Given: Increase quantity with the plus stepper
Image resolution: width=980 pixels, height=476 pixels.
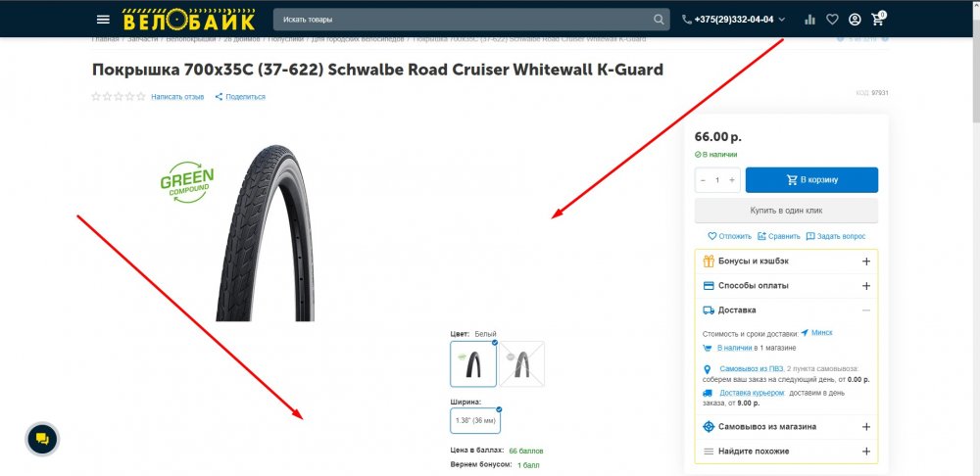Looking at the screenshot, I should (732, 180).
